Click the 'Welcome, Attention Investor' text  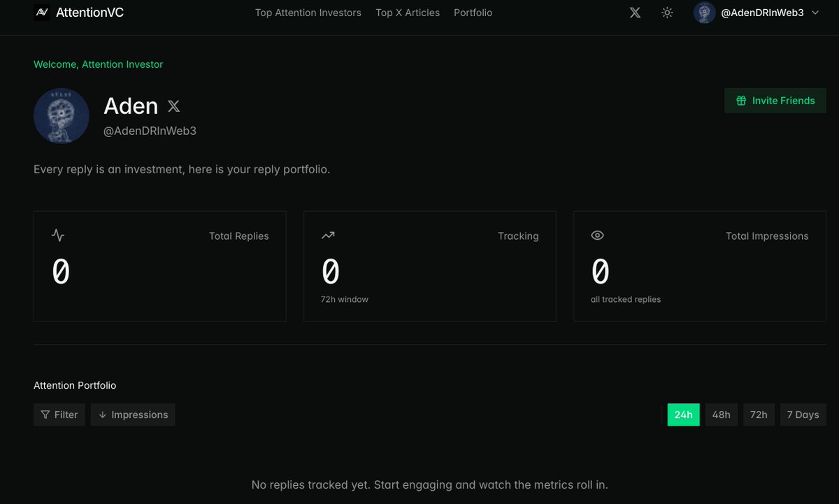click(x=99, y=64)
